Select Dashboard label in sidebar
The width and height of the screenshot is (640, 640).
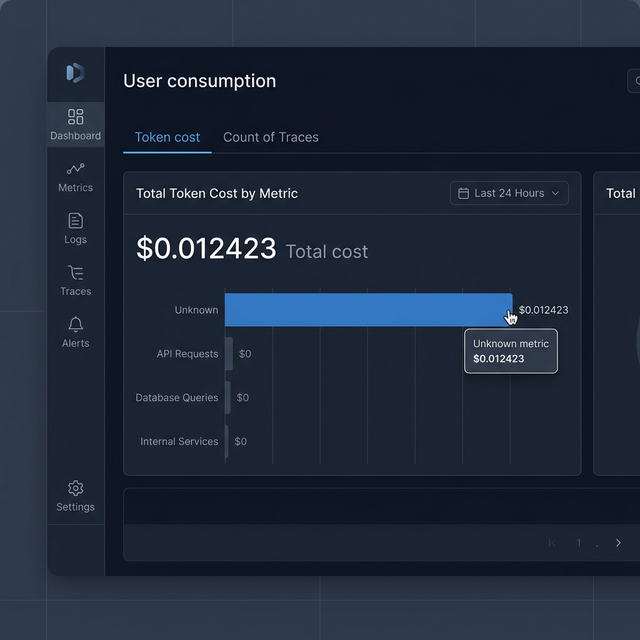(76, 136)
